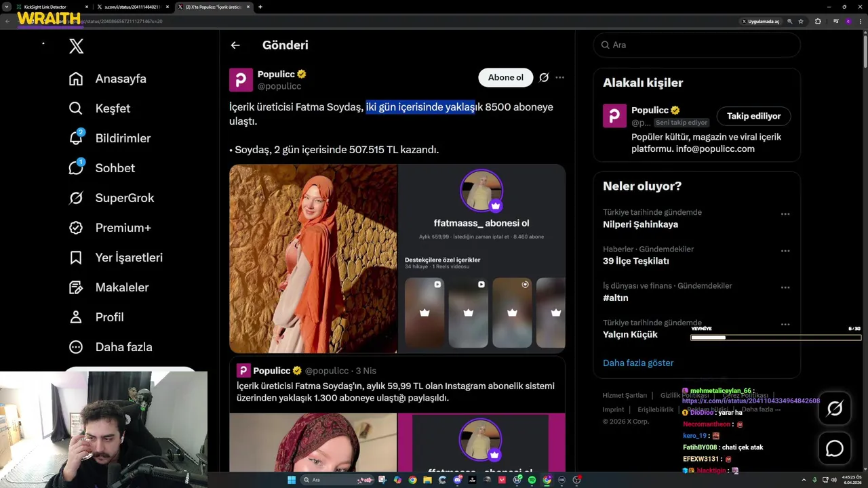Bookmark this page with the star icon
Image resolution: width=868 pixels, height=488 pixels.
pos(801,22)
